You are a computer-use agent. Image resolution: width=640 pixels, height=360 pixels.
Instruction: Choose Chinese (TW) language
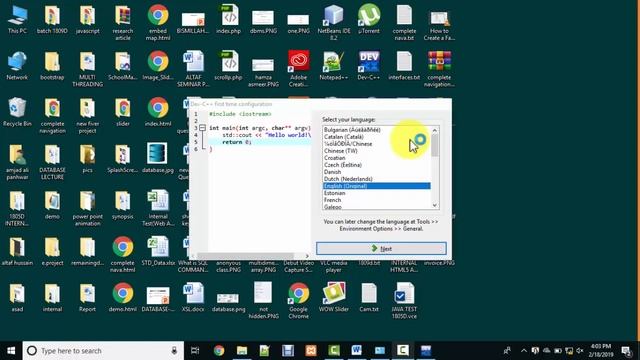click(340, 151)
